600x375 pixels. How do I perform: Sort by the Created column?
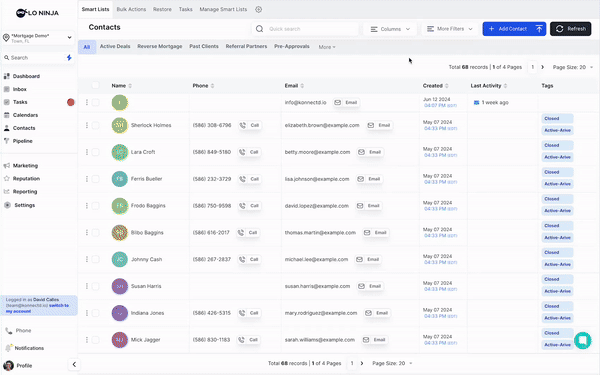click(x=435, y=86)
